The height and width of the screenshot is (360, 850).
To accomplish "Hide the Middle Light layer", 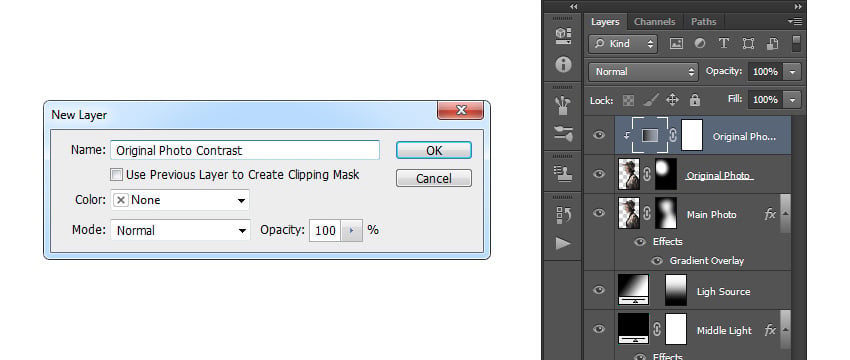I will [x=599, y=329].
